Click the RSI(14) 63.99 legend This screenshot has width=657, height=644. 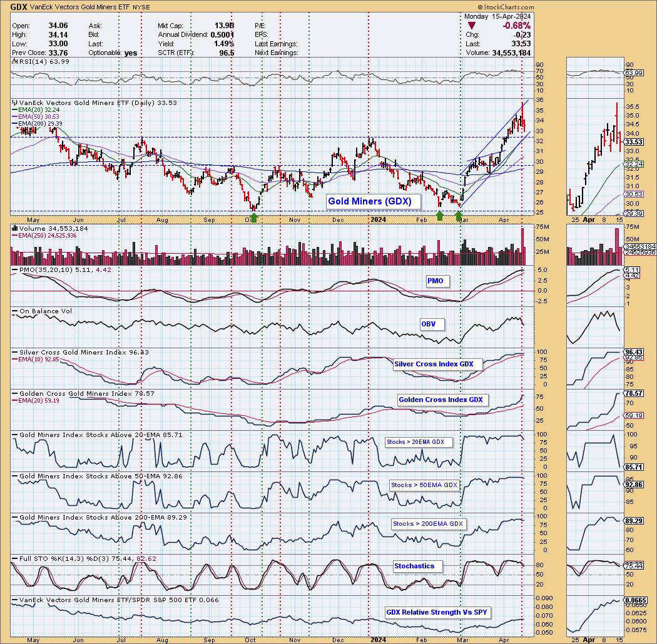[x=41, y=61]
